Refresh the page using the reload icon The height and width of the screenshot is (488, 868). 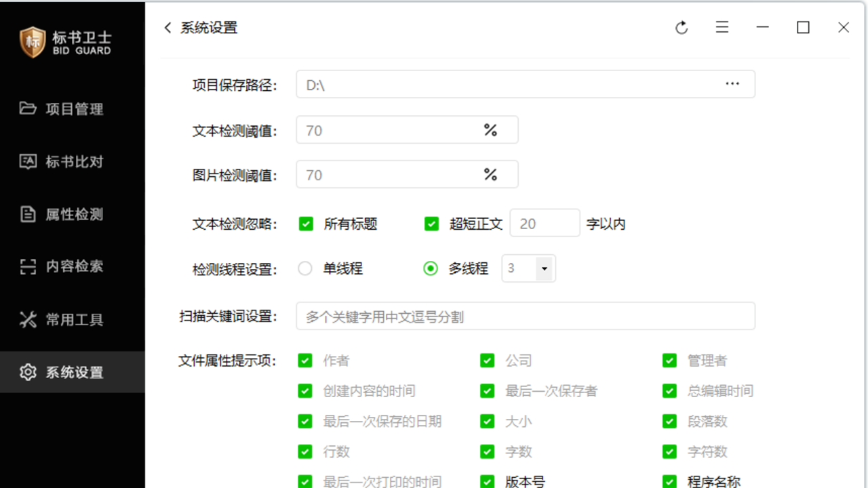tap(682, 27)
